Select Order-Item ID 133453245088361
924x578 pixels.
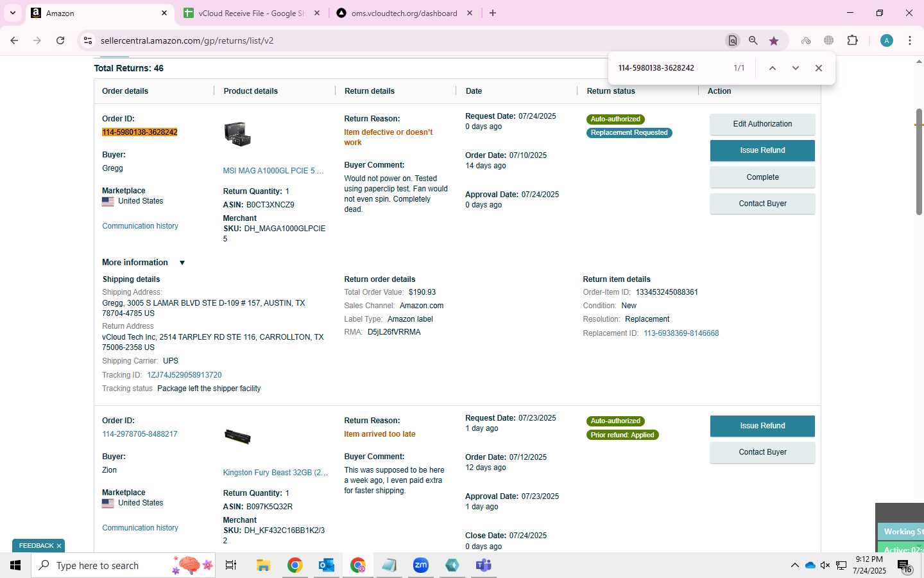click(667, 292)
